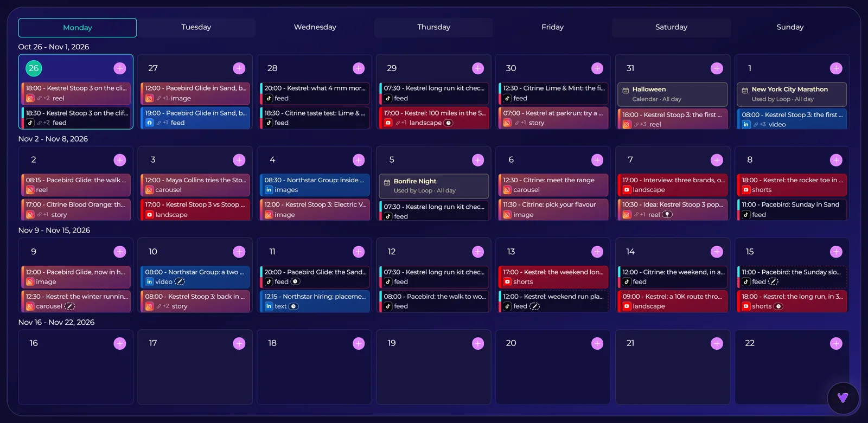Add a post on November 10
868x423 pixels.
[x=239, y=252]
